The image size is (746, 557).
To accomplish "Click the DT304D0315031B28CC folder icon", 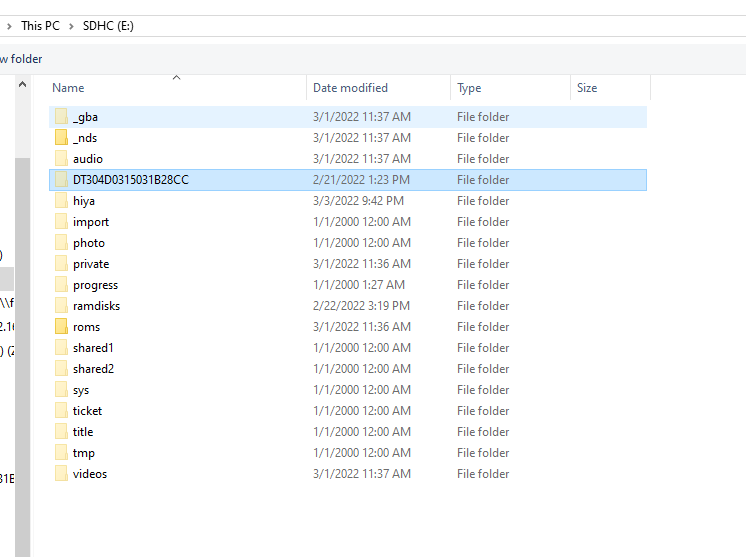I will point(61,179).
